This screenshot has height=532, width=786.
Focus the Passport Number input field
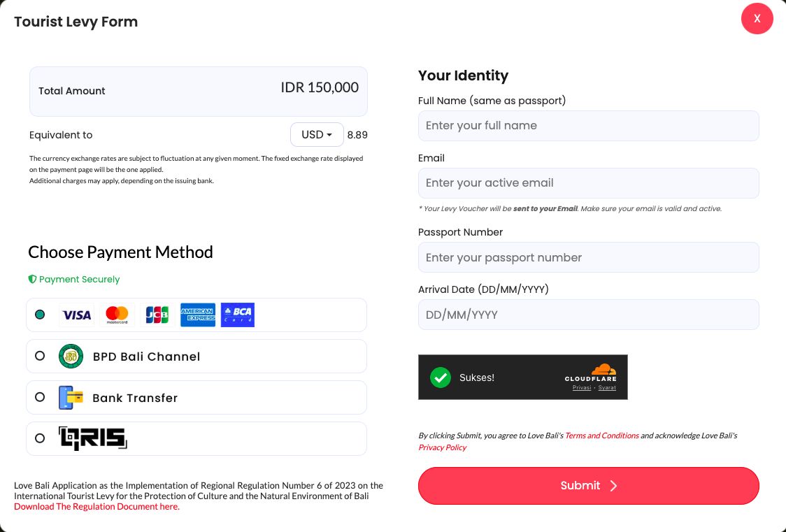tap(589, 257)
